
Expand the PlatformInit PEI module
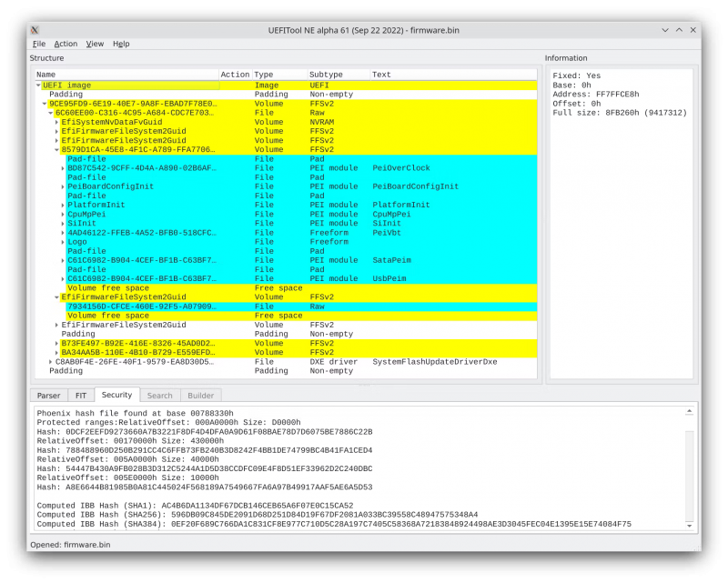click(64, 205)
